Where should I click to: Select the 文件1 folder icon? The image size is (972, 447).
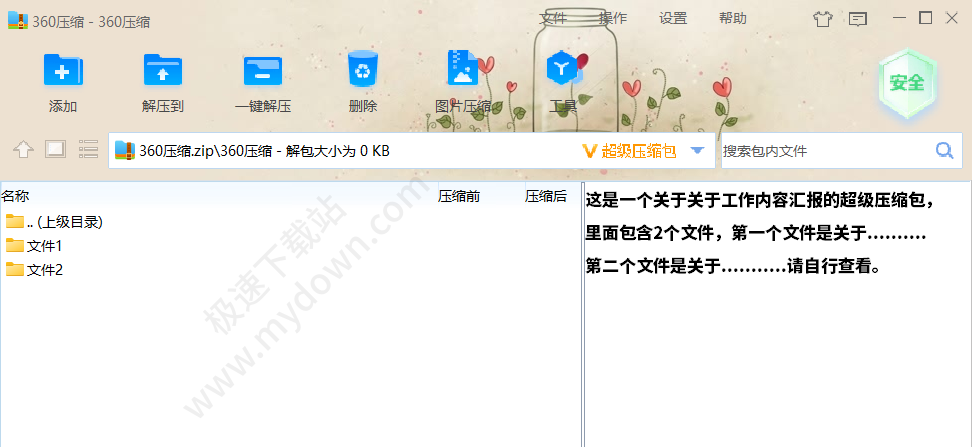click(x=15, y=246)
